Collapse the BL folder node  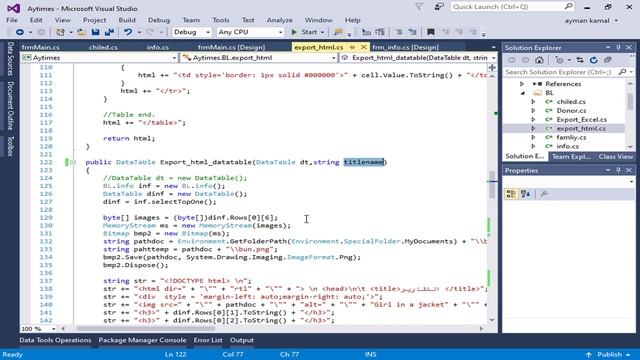(523, 93)
